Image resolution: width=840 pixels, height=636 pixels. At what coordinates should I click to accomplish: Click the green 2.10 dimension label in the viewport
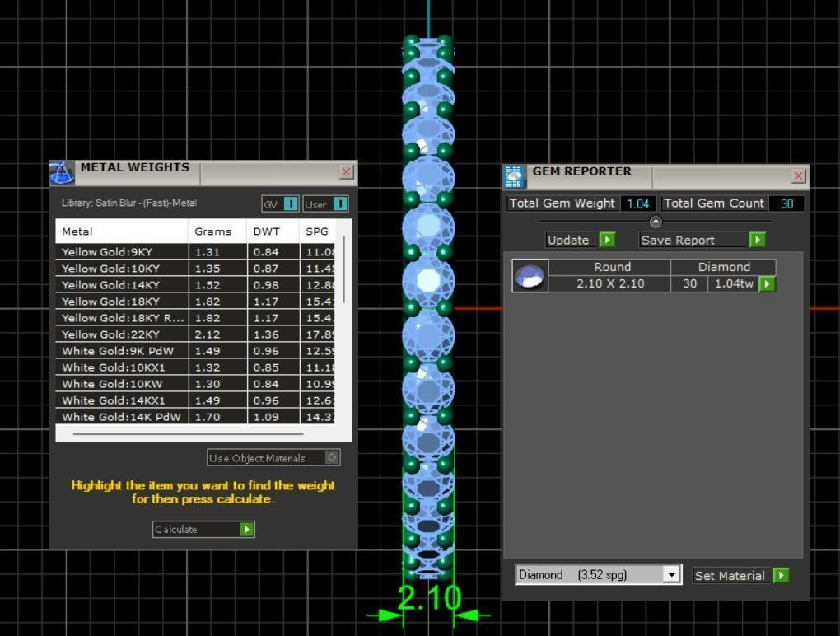(429, 598)
